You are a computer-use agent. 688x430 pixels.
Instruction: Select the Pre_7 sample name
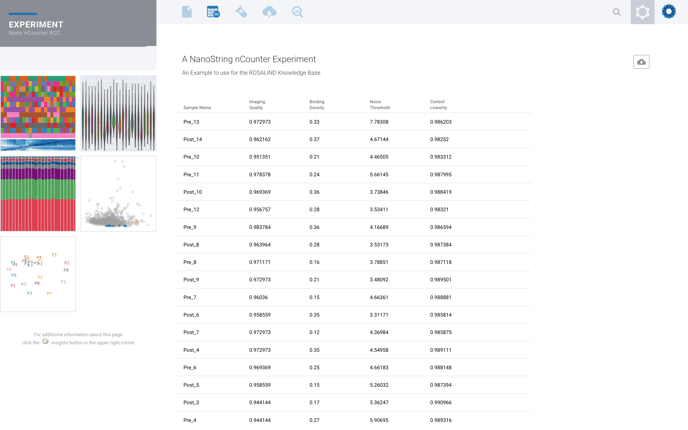coord(190,297)
